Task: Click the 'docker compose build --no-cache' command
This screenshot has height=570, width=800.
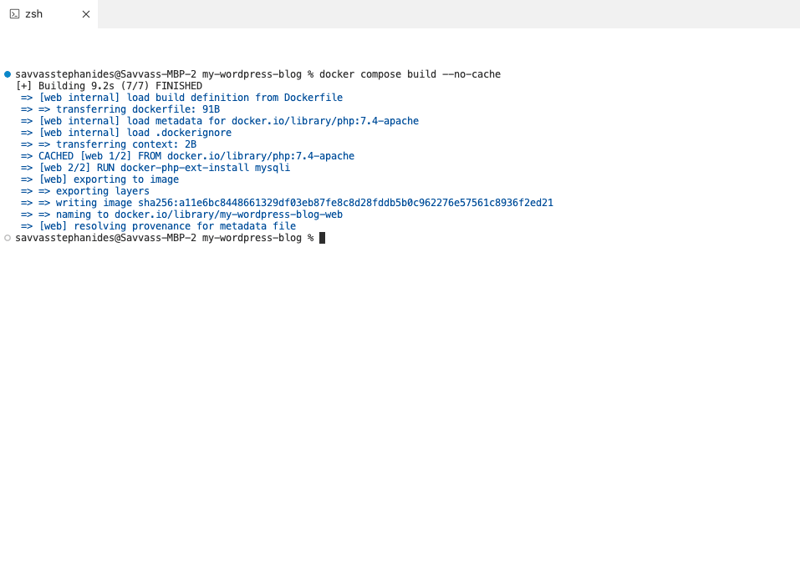Action: coord(410,75)
